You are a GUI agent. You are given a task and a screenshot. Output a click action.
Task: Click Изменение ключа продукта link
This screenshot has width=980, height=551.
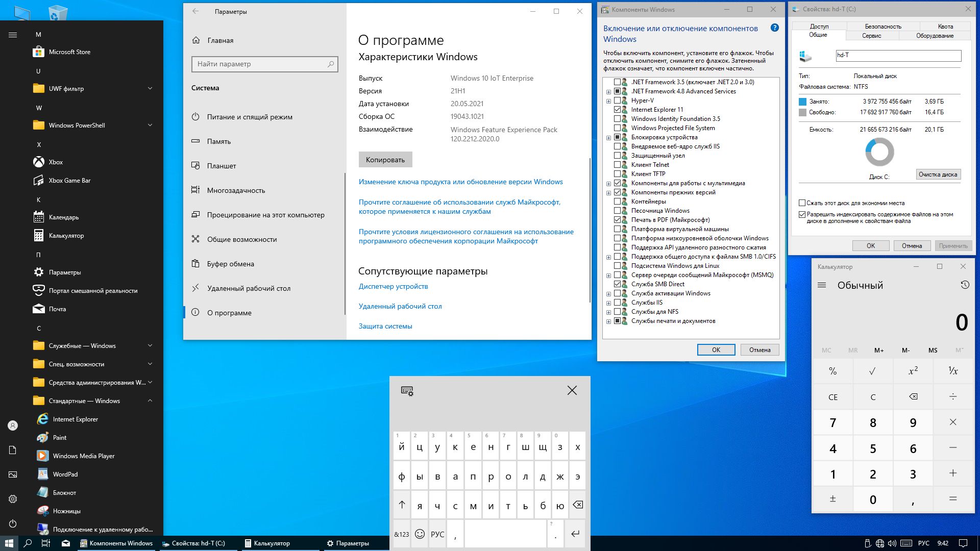tap(461, 182)
